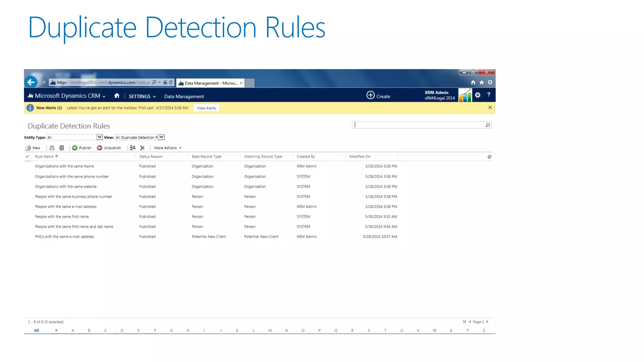Open the Data Management area
Screen dimensions: 644x362
184,96
